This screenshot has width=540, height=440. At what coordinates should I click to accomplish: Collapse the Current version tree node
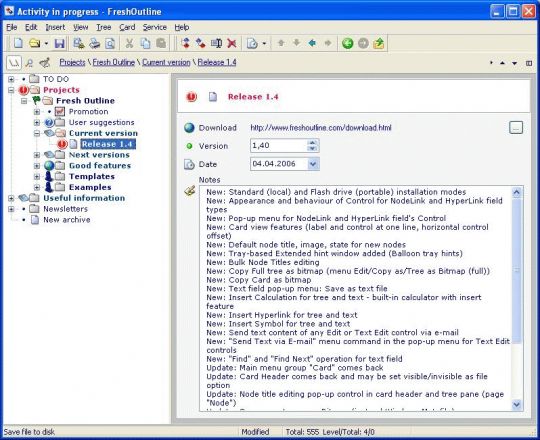37,133
